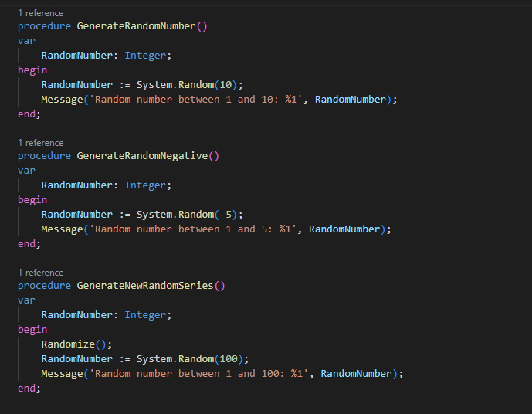Open the reference CodeLens above GenerateNewRandomSeries
The height and width of the screenshot is (414, 532).
41,273
